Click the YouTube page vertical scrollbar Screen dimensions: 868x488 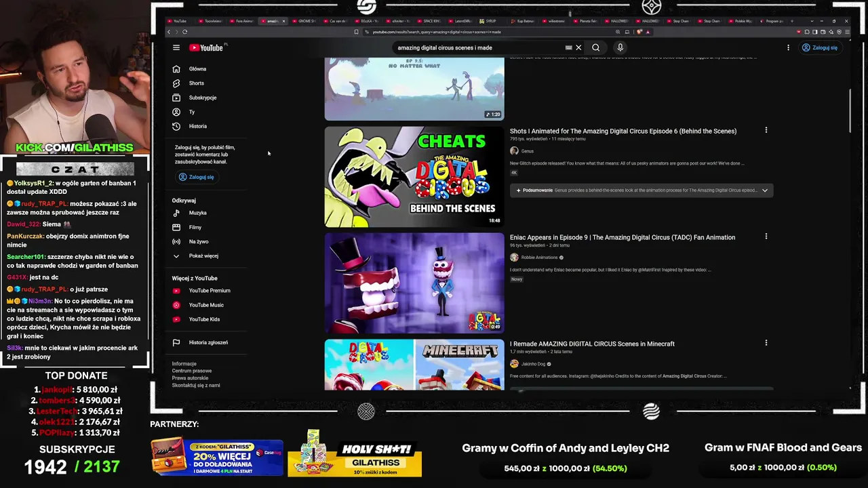tap(850, 112)
